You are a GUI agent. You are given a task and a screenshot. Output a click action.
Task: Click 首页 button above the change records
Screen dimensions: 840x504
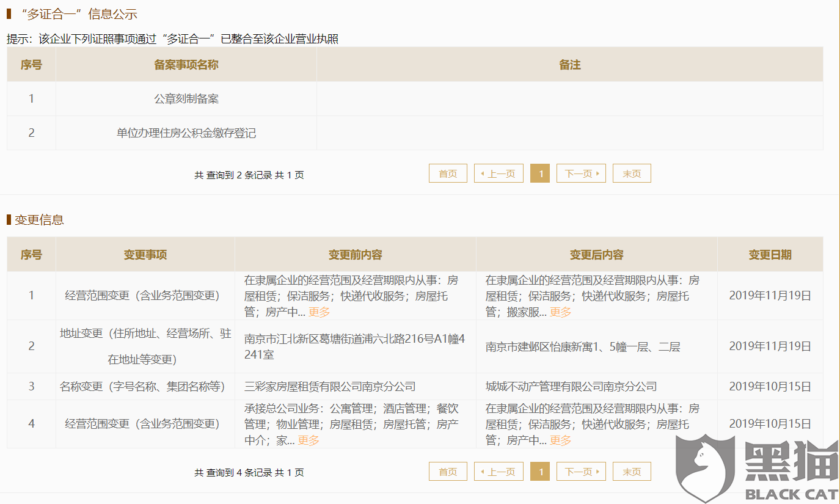(448, 173)
